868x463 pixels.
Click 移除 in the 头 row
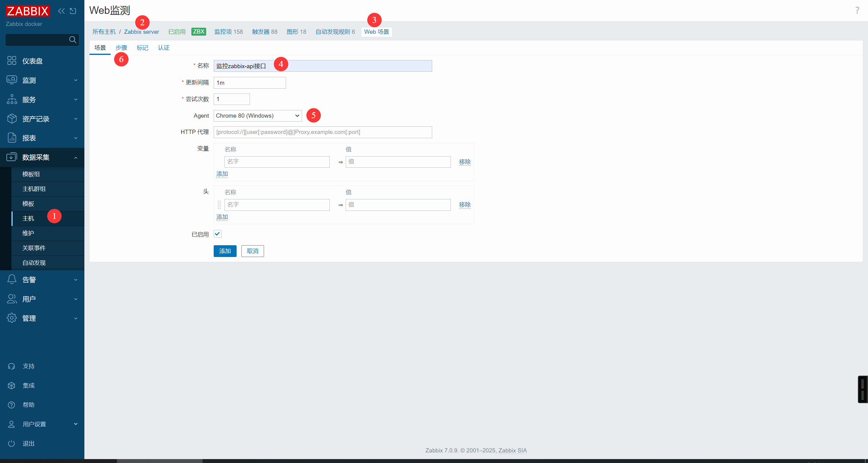coord(465,205)
